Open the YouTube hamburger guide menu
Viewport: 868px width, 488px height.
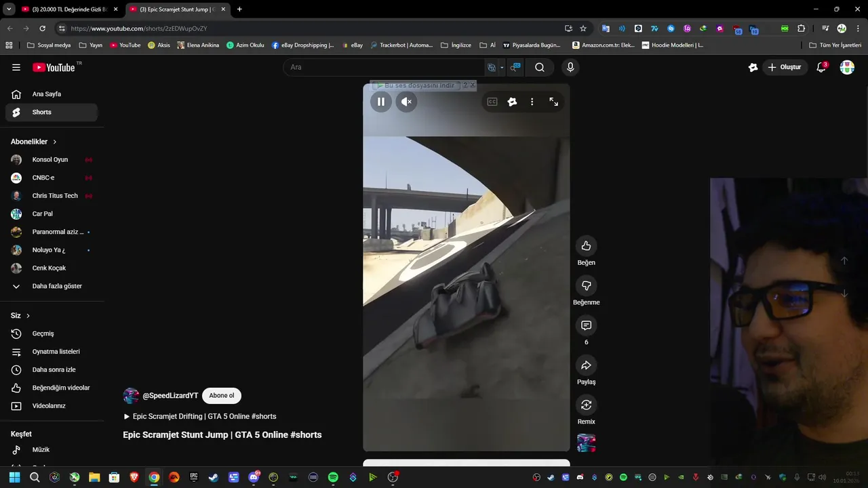tap(16, 67)
